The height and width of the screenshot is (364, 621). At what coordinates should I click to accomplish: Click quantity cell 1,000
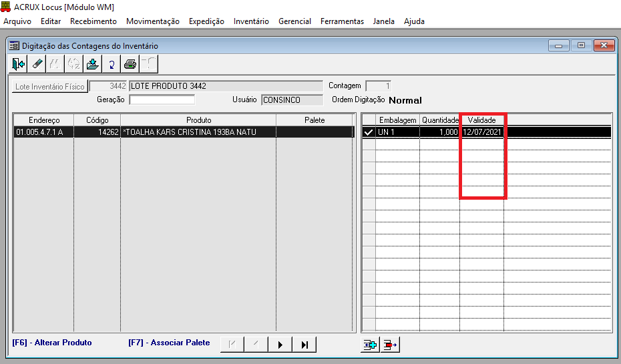[439, 132]
